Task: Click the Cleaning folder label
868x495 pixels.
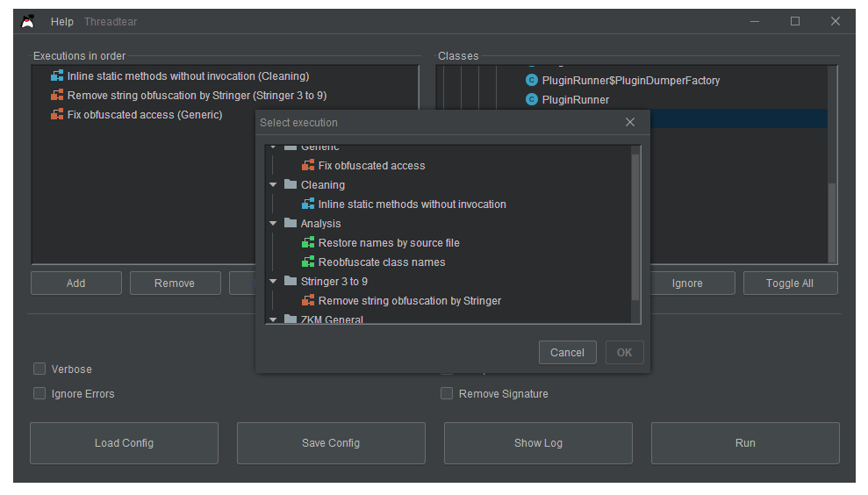Action: (323, 185)
